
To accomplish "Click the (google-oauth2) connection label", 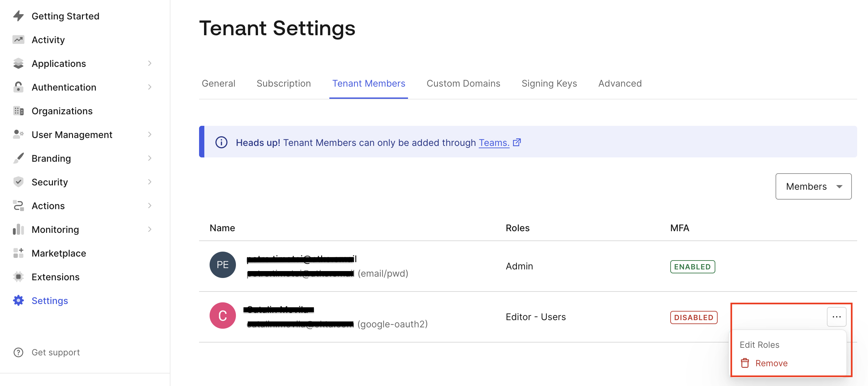I will tap(393, 324).
